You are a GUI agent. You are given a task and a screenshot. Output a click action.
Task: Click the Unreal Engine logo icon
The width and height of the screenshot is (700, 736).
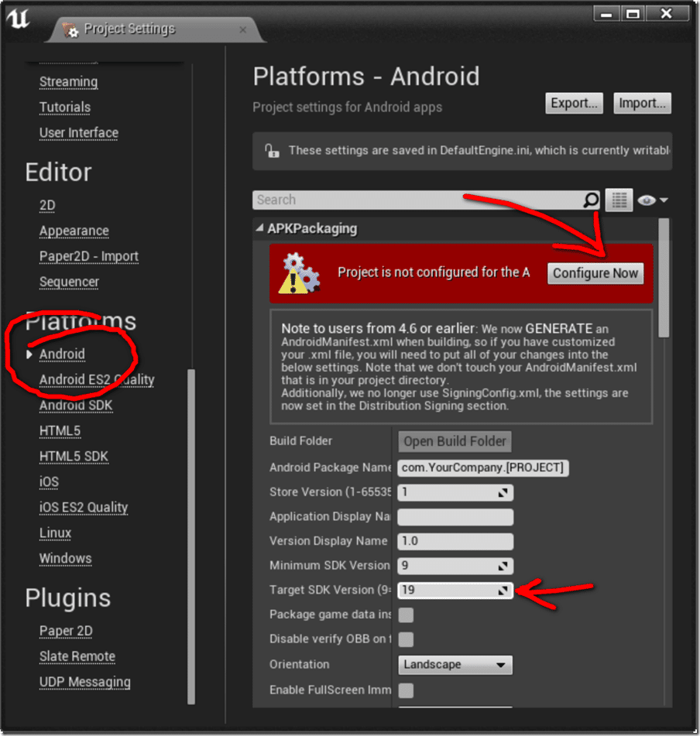19,19
